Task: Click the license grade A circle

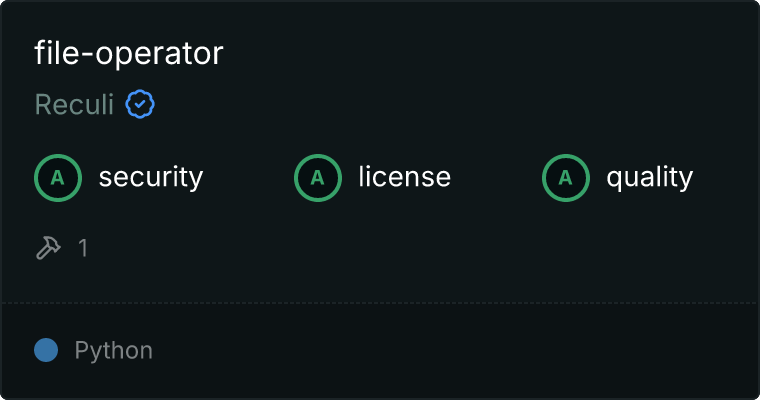Action: 317,178
